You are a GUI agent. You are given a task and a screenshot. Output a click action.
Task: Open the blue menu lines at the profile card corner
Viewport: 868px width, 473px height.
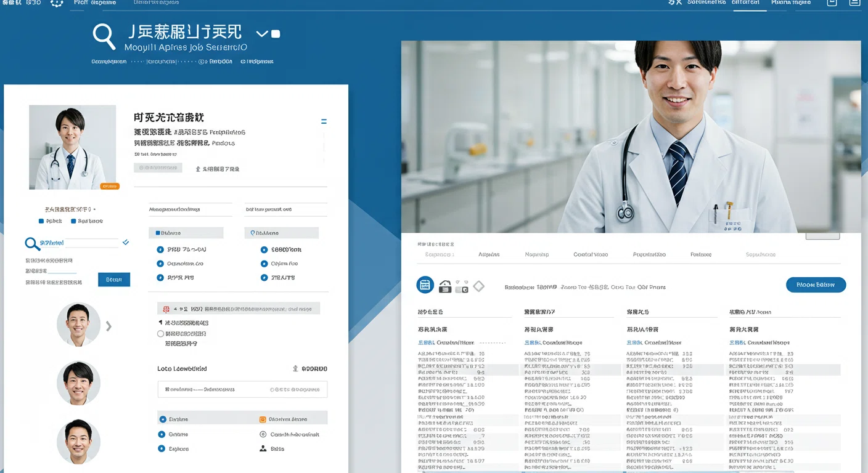coord(324,122)
